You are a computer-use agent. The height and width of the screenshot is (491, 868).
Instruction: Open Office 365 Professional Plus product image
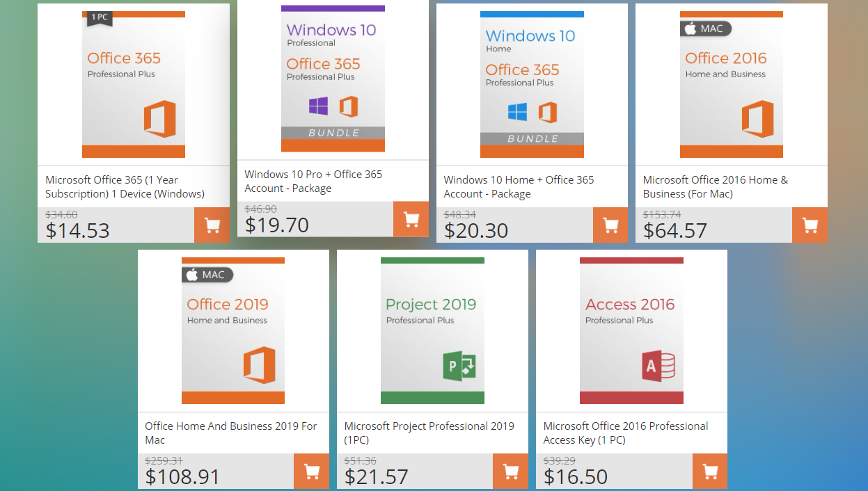[134, 84]
